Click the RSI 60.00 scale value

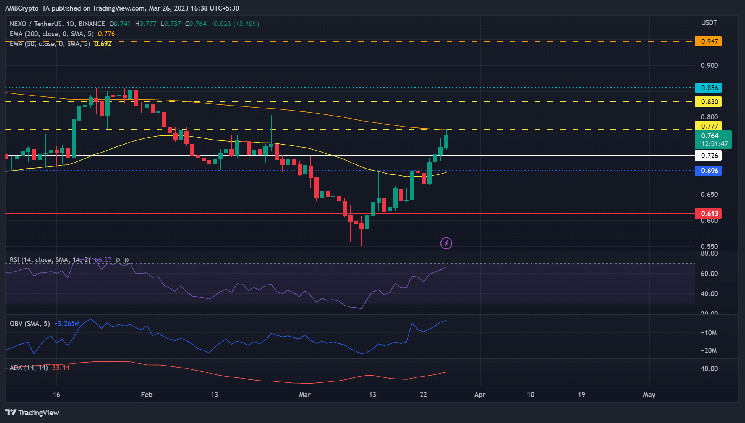(x=709, y=274)
